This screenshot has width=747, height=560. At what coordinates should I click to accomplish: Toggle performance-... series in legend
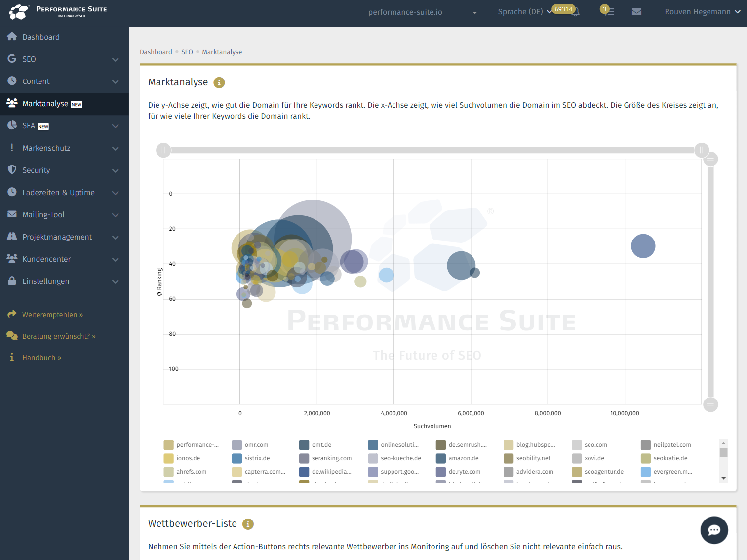pos(191,445)
